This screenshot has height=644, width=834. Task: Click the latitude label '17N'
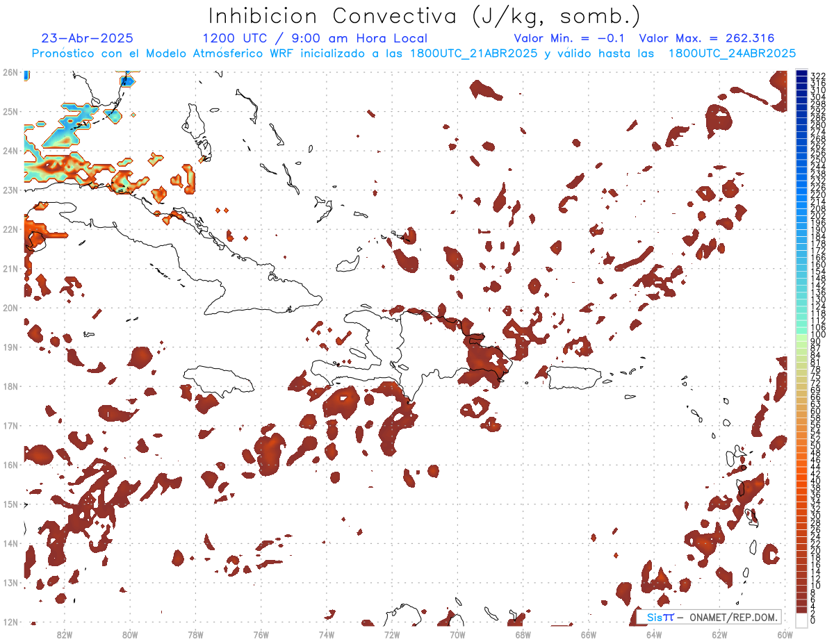click(10, 425)
